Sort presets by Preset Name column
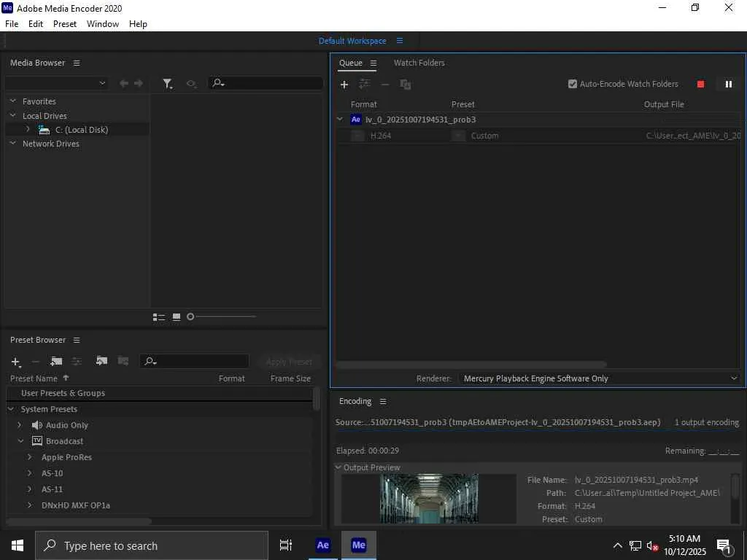This screenshot has width=747, height=560. point(39,378)
